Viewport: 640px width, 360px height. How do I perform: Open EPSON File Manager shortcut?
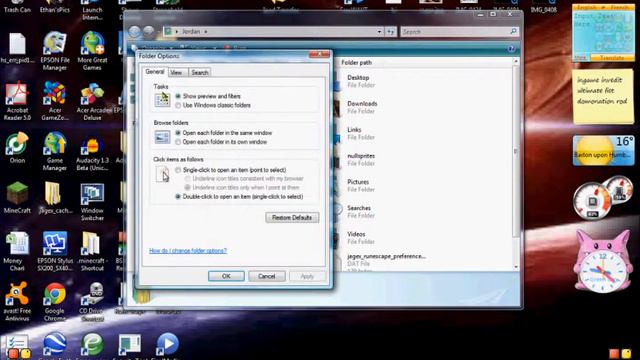pos(55,51)
